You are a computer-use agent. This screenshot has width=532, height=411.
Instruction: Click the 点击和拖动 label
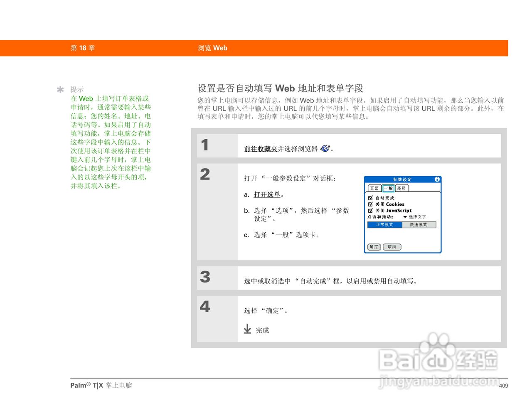pos(380,217)
